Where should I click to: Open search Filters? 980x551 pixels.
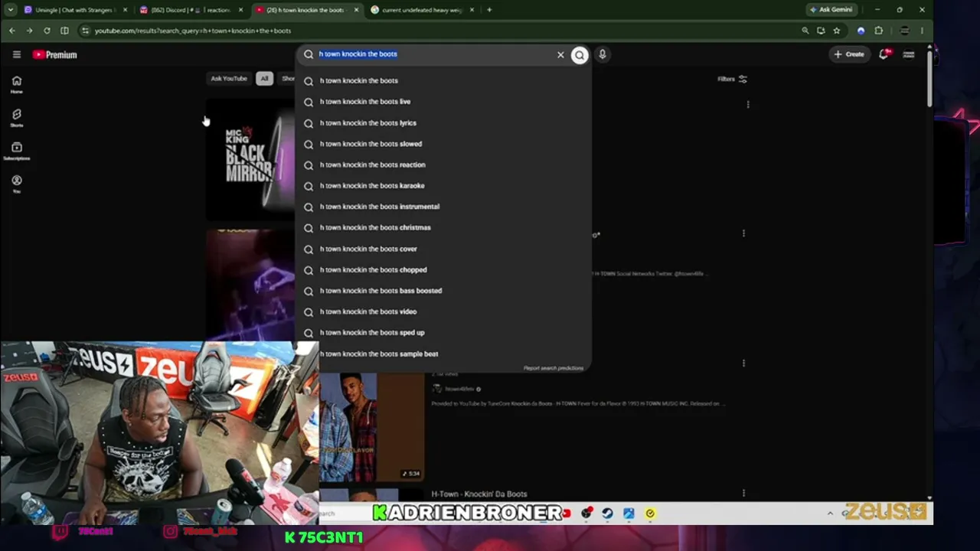coord(732,79)
